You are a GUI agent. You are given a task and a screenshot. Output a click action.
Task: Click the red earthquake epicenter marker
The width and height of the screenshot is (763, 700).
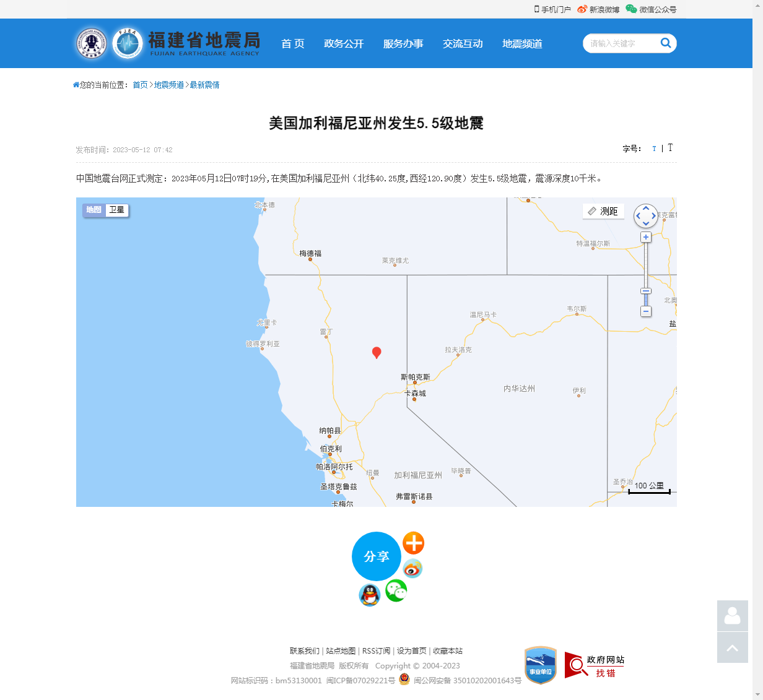377,352
